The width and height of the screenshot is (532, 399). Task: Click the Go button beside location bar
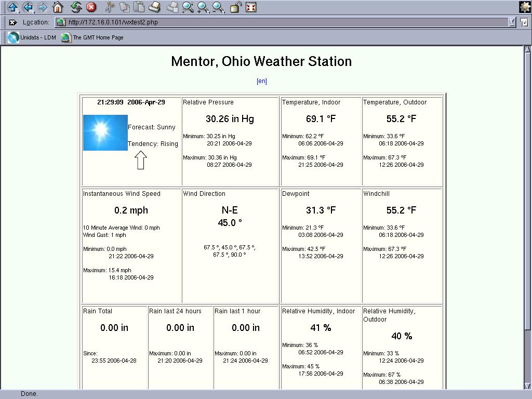[524, 22]
